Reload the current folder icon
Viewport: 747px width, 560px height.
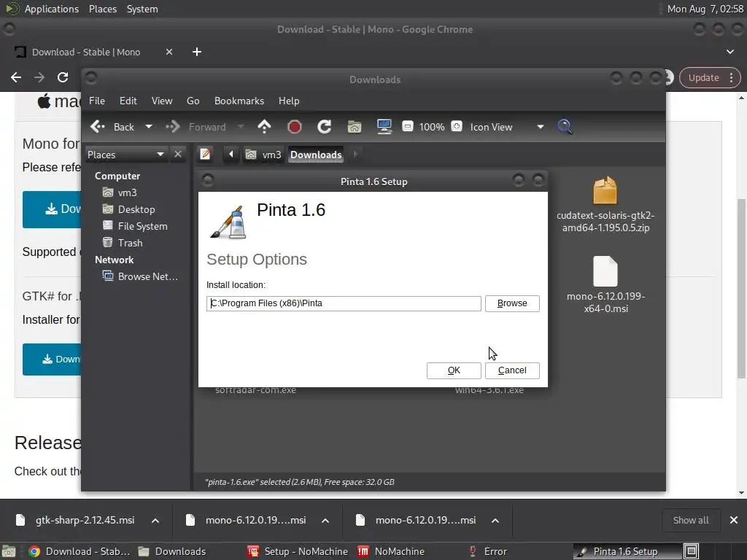(325, 127)
